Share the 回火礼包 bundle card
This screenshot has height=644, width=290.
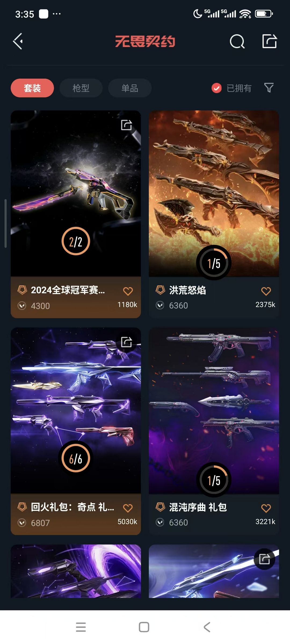tap(126, 342)
